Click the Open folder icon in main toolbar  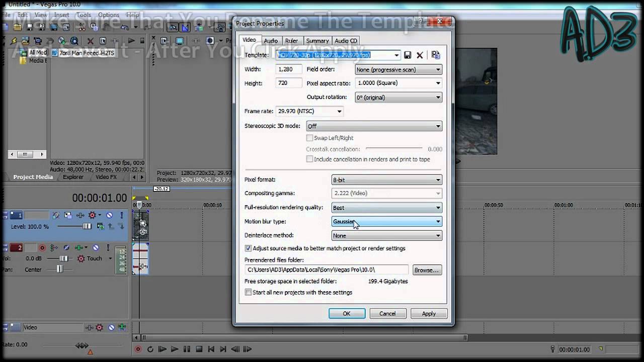(18, 28)
